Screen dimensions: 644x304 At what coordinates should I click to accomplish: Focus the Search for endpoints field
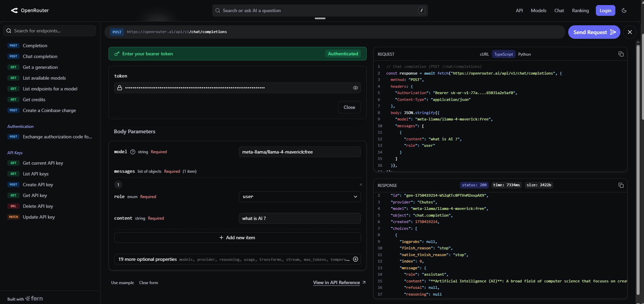(50, 31)
